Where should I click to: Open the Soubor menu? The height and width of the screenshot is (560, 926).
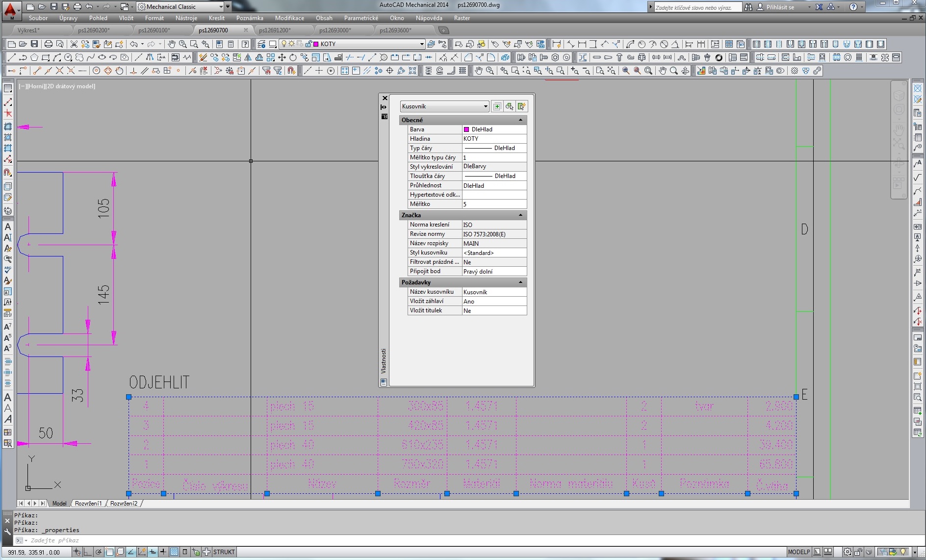(x=38, y=18)
